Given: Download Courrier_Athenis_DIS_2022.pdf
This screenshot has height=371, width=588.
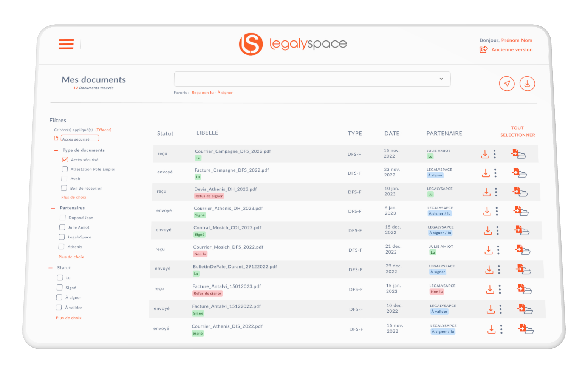Looking at the screenshot, I should [x=491, y=329].
